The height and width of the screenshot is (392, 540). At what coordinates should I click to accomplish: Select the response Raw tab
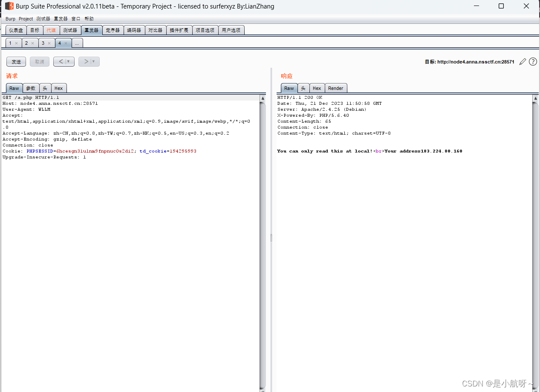pos(289,88)
